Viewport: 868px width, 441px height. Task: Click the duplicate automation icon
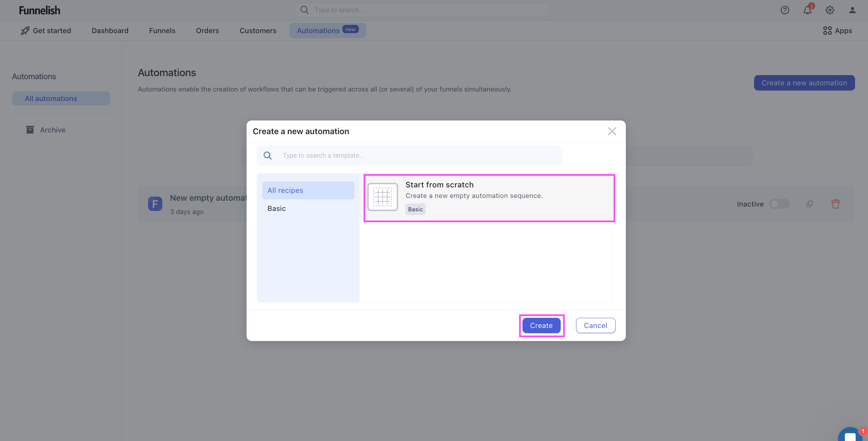coord(809,204)
